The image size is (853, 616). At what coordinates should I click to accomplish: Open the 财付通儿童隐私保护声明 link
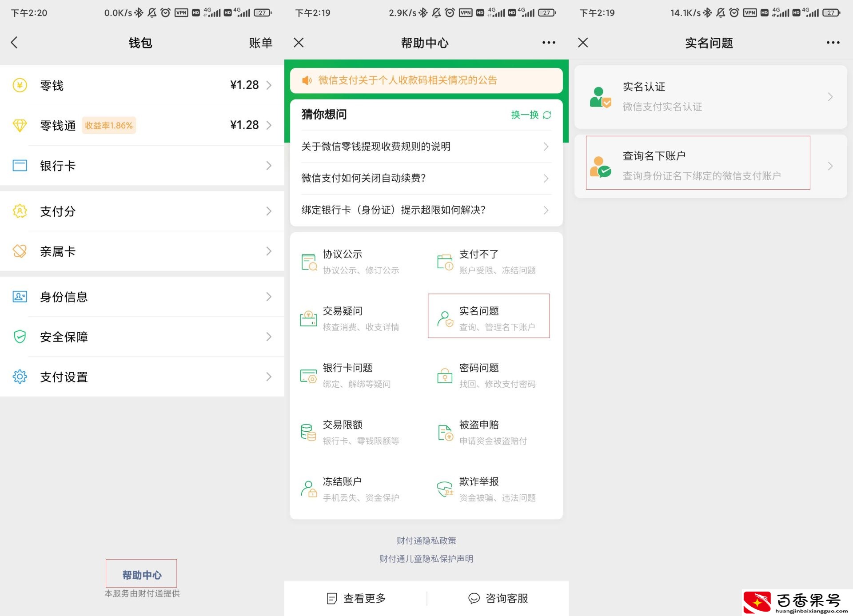[x=426, y=559]
